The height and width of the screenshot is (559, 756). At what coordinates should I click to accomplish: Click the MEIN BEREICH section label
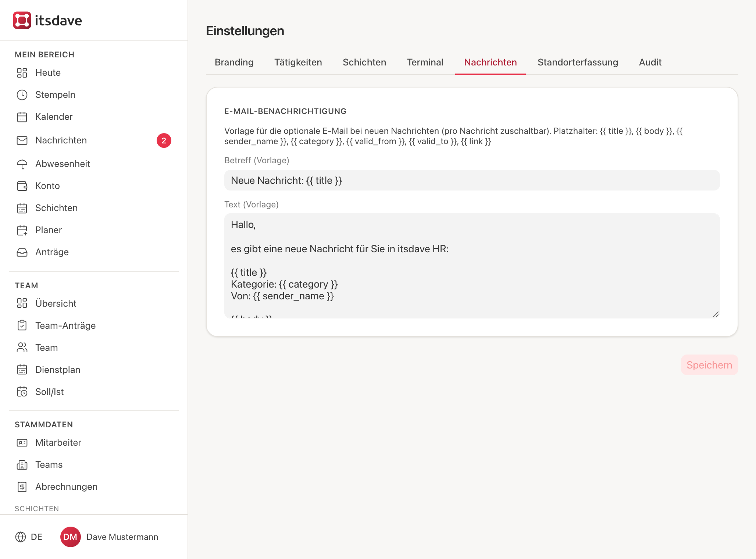44,55
